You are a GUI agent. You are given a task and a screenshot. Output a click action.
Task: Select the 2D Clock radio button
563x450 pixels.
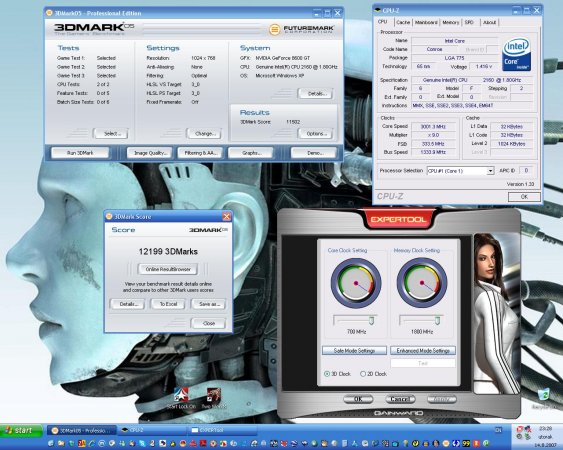(x=363, y=374)
